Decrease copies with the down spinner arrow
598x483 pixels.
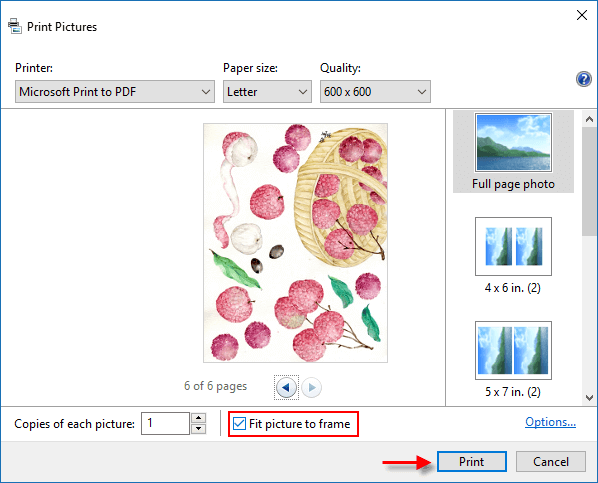point(198,428)
